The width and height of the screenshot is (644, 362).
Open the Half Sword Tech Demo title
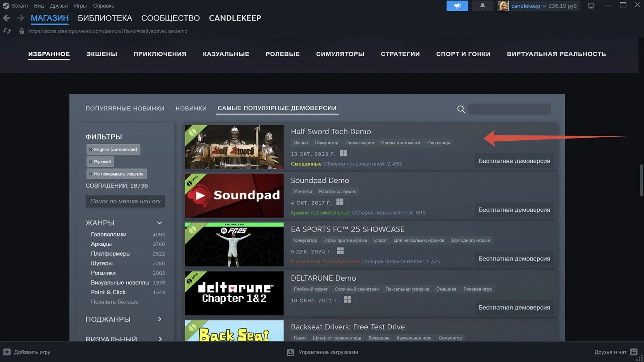[x=331, y=131]
